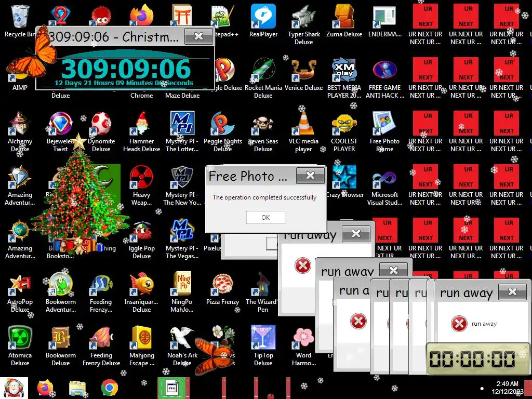Click OK in Free Photo dialog

click(x=265, y=218)
